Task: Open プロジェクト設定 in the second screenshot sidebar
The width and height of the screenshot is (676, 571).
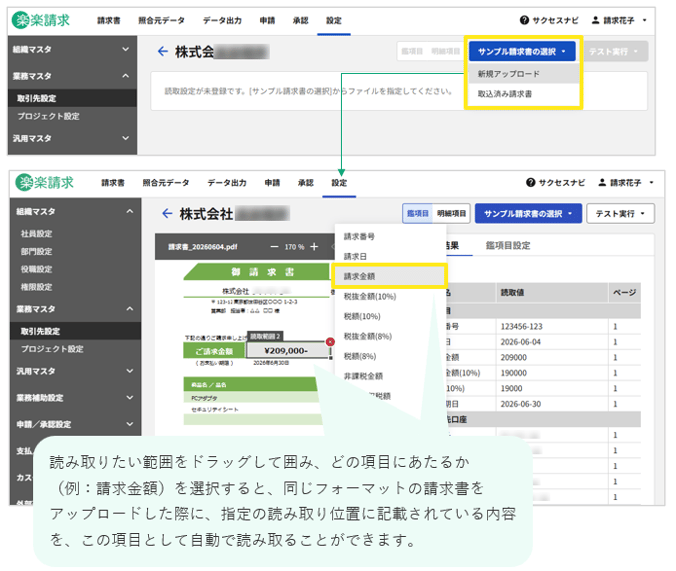Action: click(x=52, y=349)
